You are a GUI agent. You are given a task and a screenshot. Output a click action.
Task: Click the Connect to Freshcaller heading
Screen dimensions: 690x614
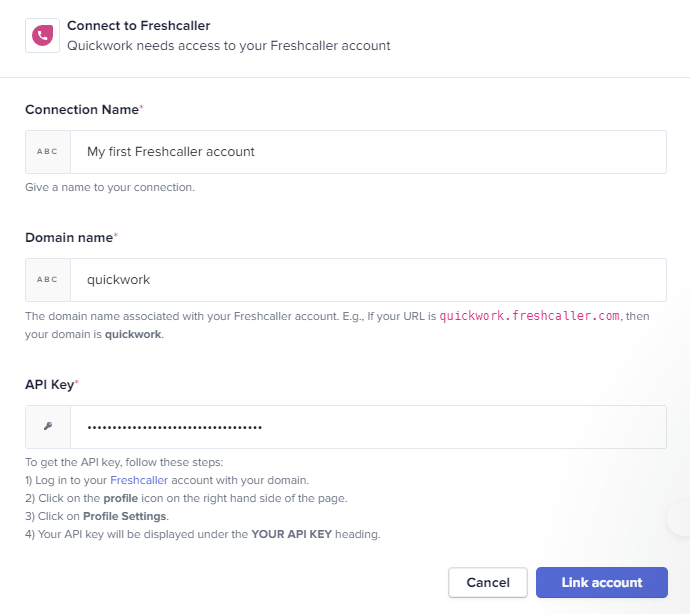(x=139, y=26)
